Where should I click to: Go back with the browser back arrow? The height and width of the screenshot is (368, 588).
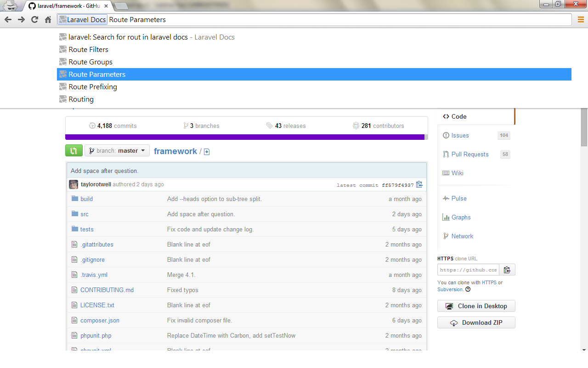[8, 19]
